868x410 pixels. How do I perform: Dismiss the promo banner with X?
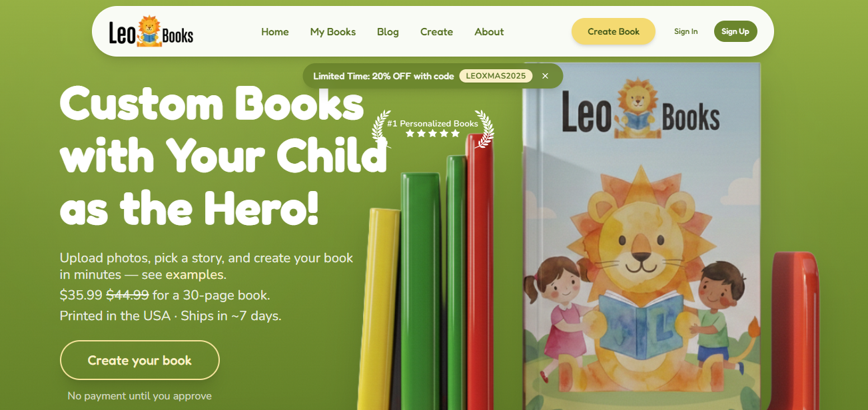[x=545, y=76]
